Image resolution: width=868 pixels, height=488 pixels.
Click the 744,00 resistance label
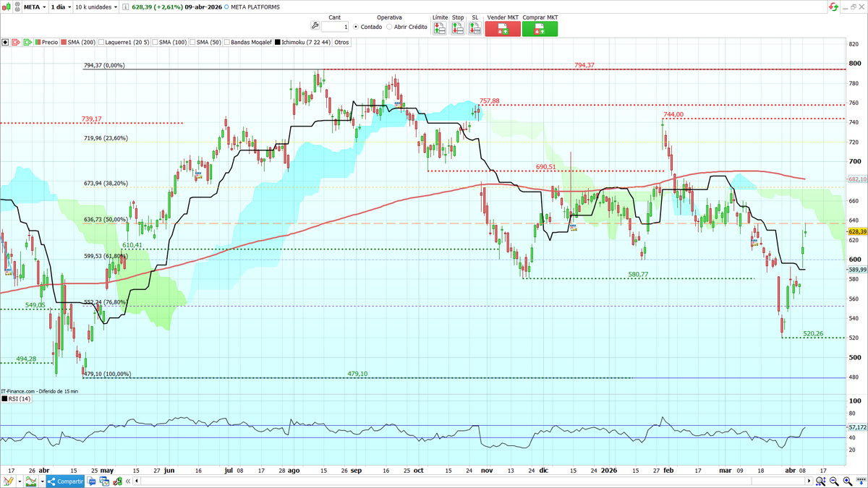tap(673, 114)
